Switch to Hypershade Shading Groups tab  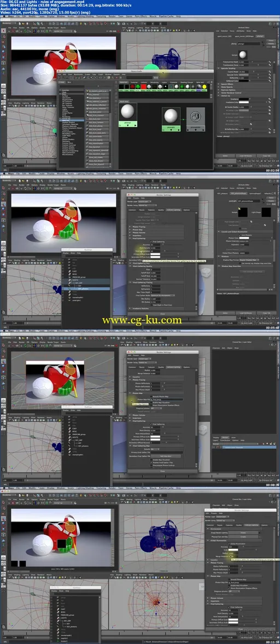(187, 82)
